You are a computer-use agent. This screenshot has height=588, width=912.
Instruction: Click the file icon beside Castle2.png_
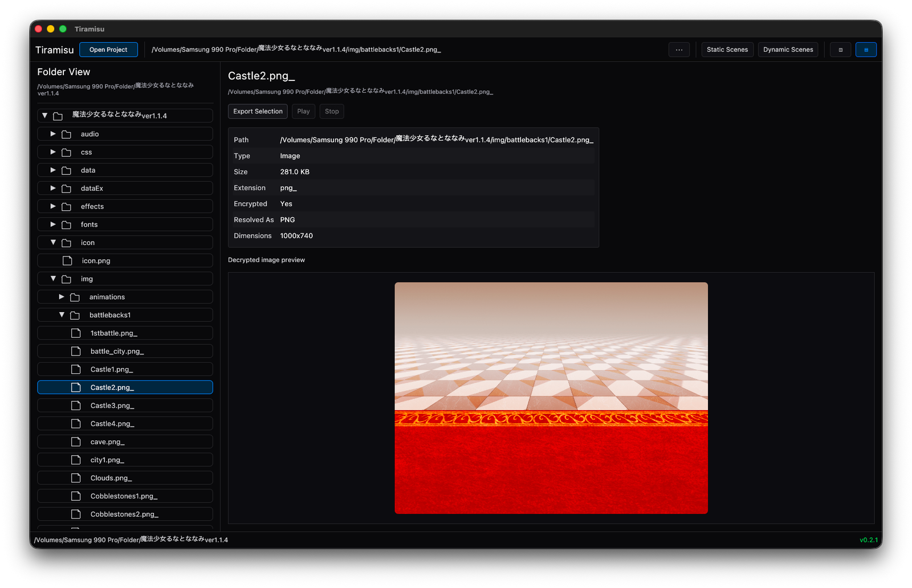[x=76, y=387]
